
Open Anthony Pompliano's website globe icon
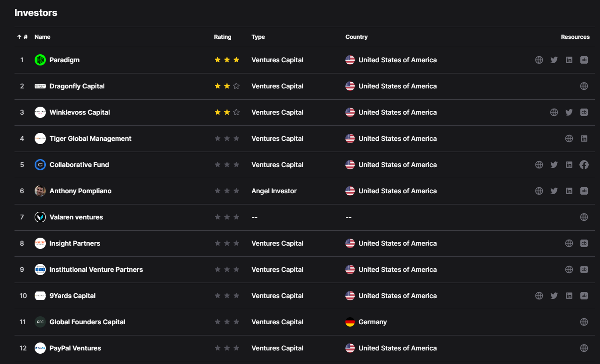pos(539,191)
